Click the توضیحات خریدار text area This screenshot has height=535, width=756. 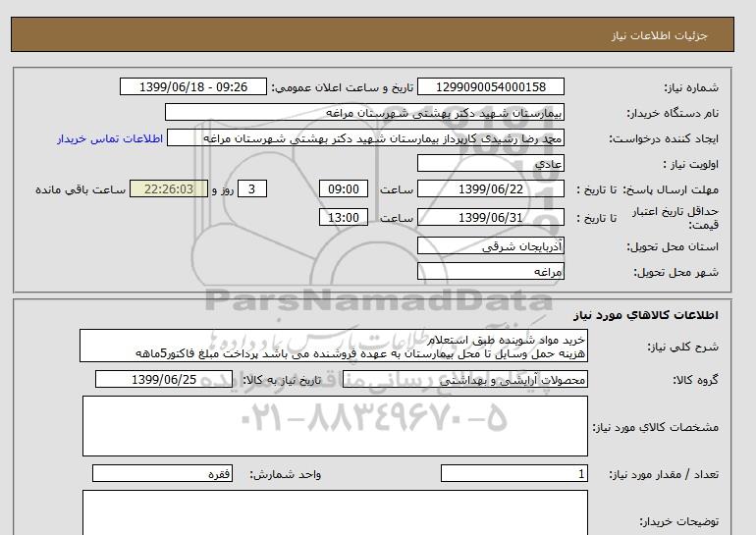(335, 512)
